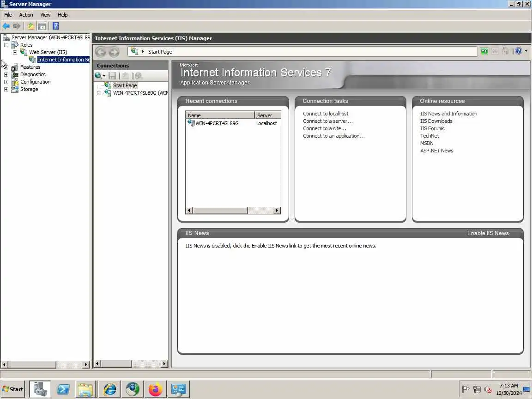Expand the Diagnostics tree node
The image size is (532, 399).
[6, 74]
